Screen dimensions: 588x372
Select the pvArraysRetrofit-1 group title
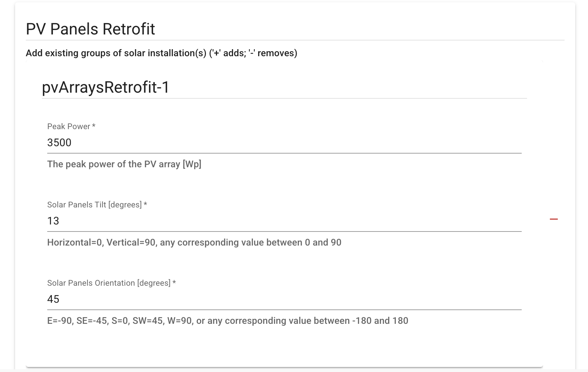[x=106, y=87]
